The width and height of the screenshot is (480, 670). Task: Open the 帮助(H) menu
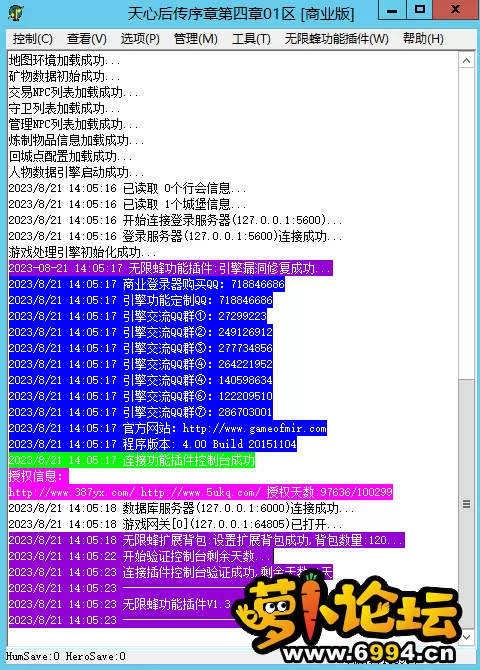(423, 39)
